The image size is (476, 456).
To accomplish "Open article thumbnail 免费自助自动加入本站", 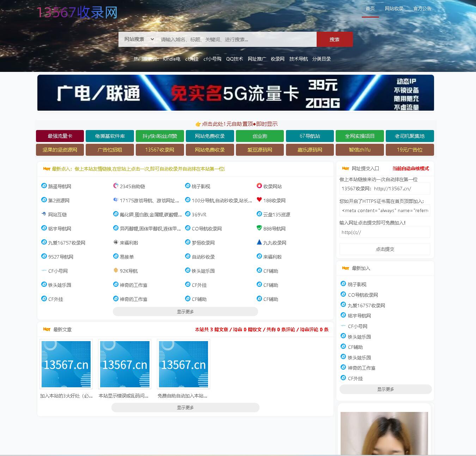I will click(x=183, y=364).
